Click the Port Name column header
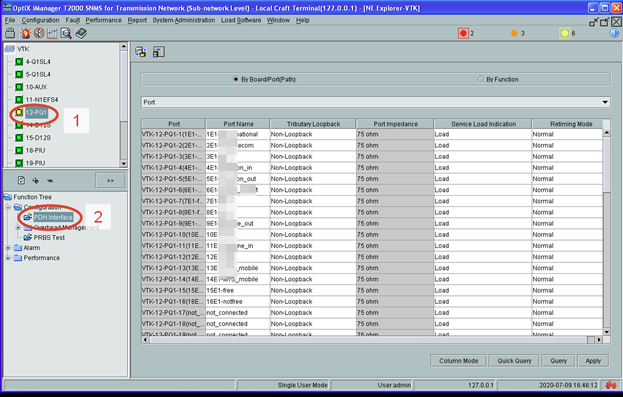The image size is (623, 397). 238,124
